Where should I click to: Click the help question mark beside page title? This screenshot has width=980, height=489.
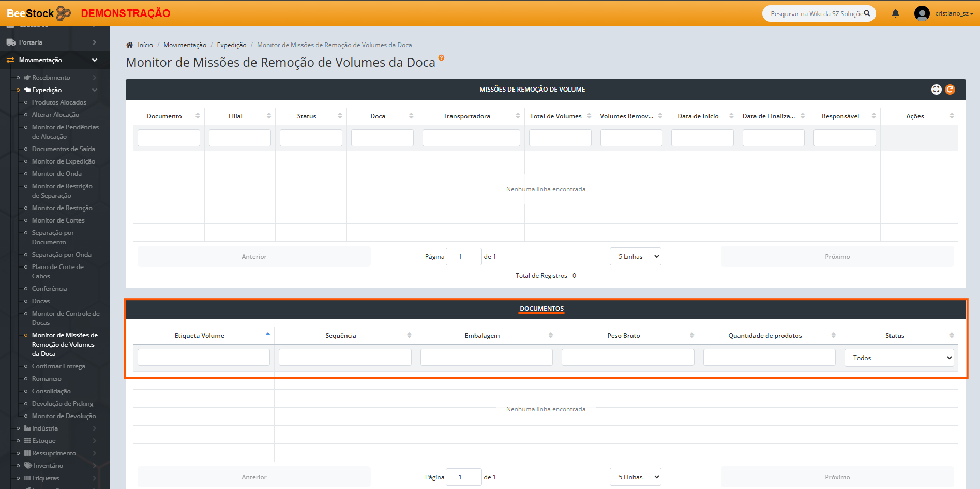441,58
